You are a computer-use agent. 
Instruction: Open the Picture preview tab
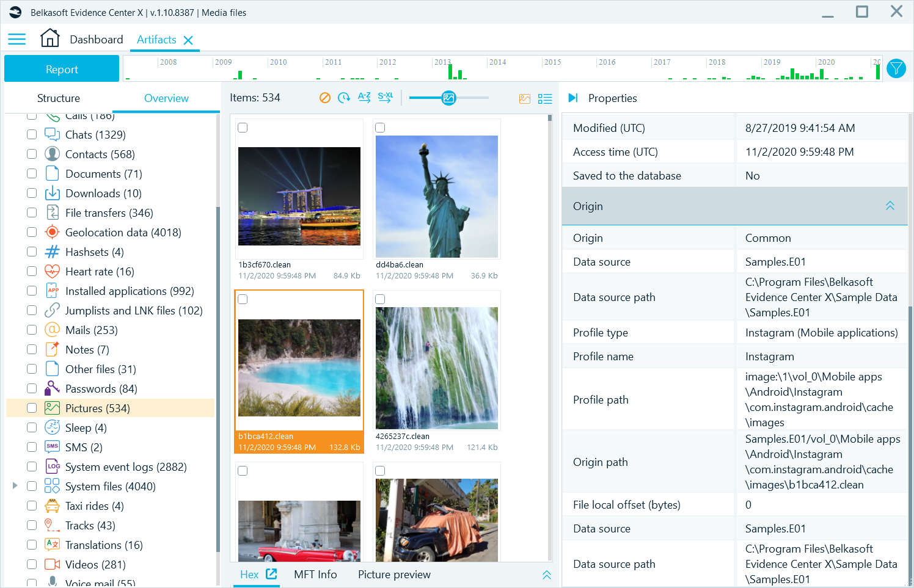click(x=394, y=575)
